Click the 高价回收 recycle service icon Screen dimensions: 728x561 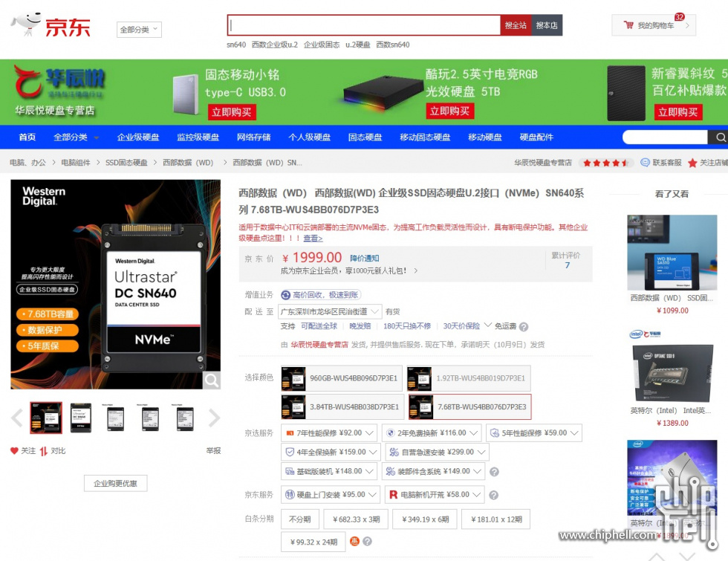tap(286, 295)
